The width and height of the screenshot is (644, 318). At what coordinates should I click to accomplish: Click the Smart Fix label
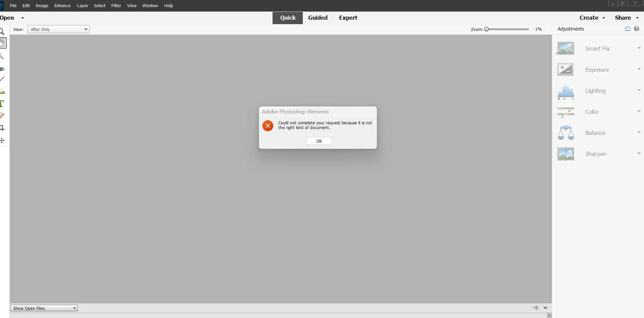click(x=597, y=49)
